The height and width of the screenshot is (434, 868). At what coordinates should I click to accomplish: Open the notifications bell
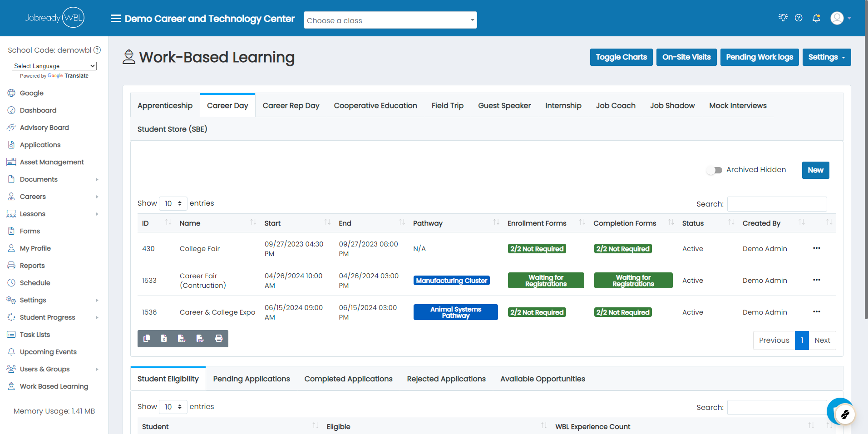816,18
